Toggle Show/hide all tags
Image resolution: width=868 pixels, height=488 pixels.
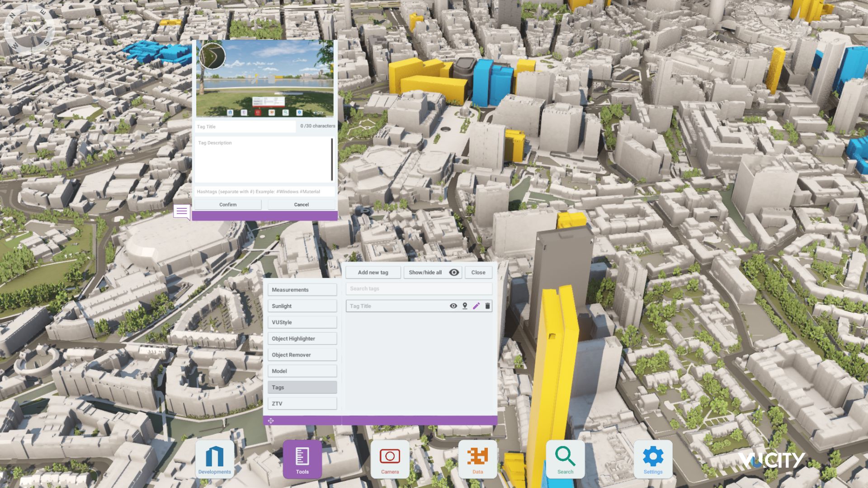tap(432, 272)
